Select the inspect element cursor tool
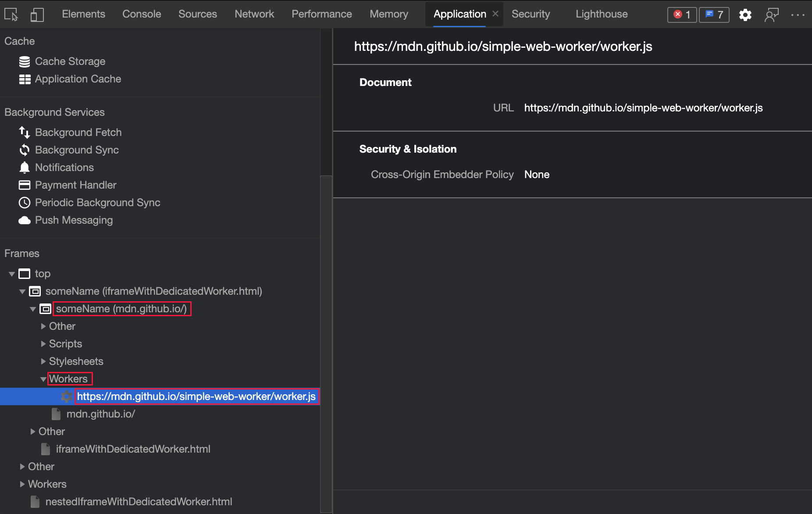This screenshot has width=812, height=514. point(11,14)
